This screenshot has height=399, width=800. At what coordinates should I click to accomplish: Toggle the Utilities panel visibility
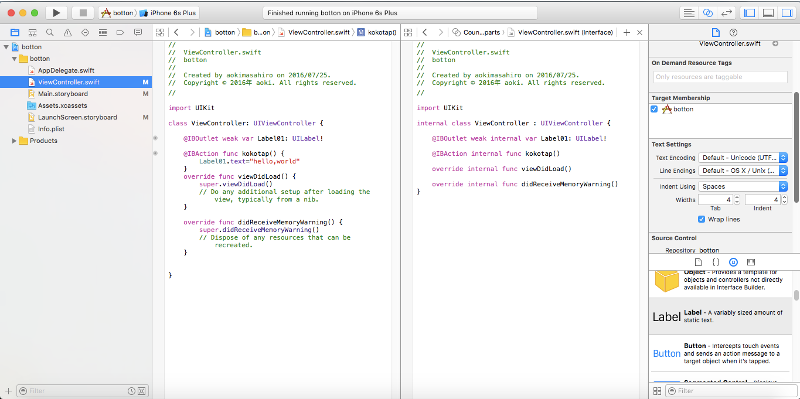click(x=787, y=13)
